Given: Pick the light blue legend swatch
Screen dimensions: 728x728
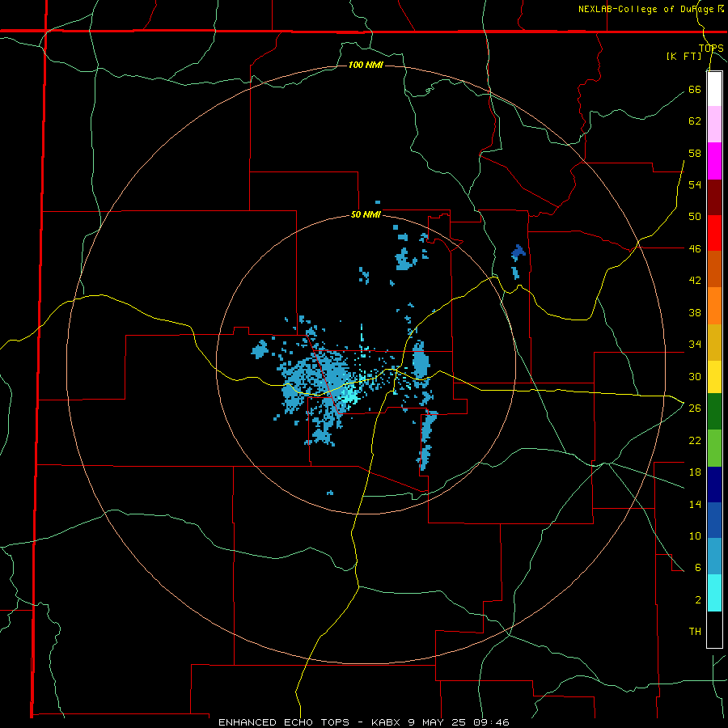Looking at the screenshot, I should (x=714, y=557).
